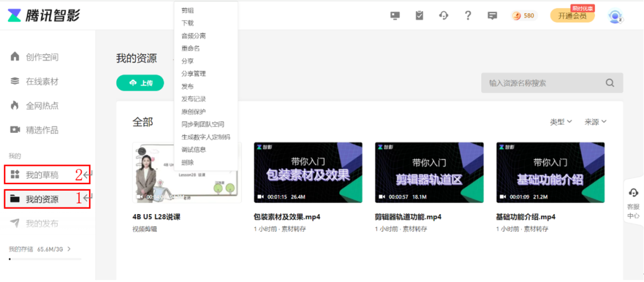
Task: Open the desktop client monitor icon
Action: click(x=395, y=16)
